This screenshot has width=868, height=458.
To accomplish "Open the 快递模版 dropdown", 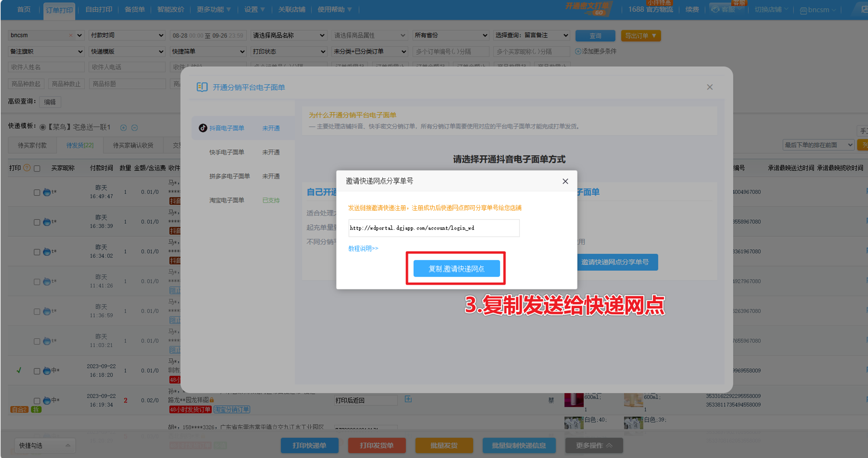I will 127,52.
